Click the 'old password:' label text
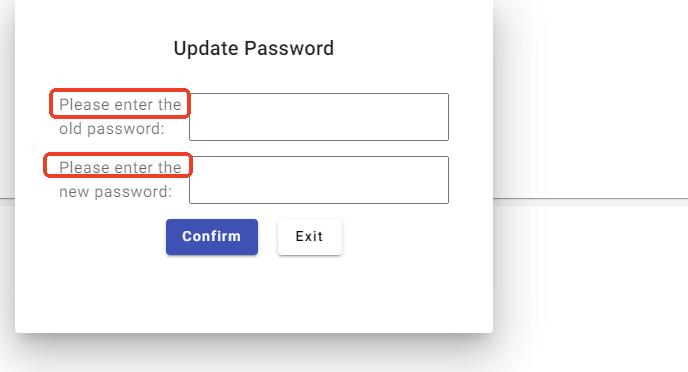 point(112,129)
